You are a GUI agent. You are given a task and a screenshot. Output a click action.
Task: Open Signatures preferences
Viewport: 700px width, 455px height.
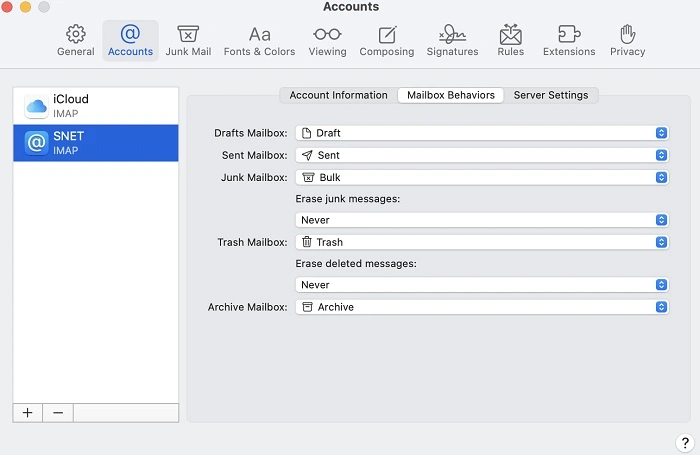click(452, 41)
